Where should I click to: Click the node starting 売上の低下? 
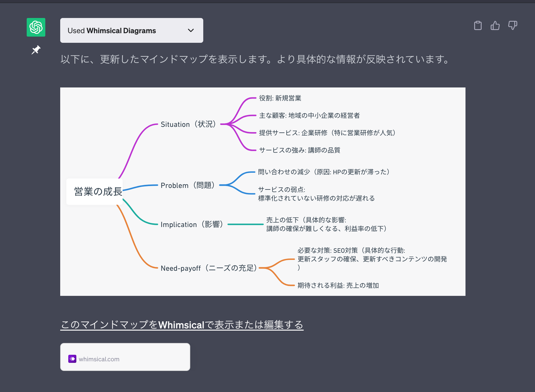(327, 224)
